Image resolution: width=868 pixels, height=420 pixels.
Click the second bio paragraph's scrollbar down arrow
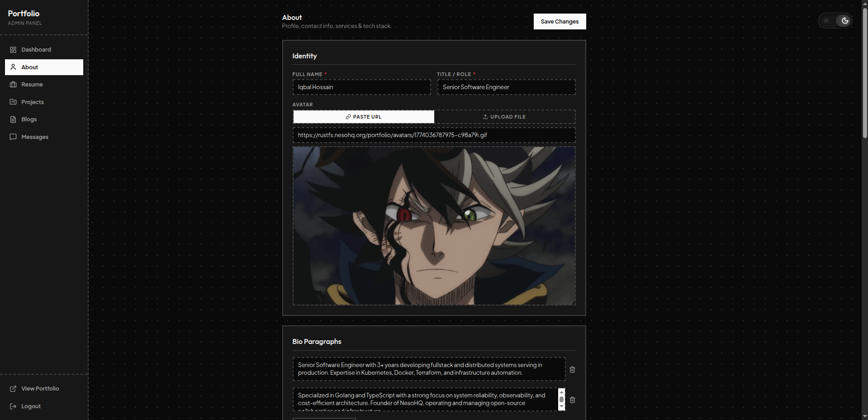pyautogui.click(x=561, y=407)
